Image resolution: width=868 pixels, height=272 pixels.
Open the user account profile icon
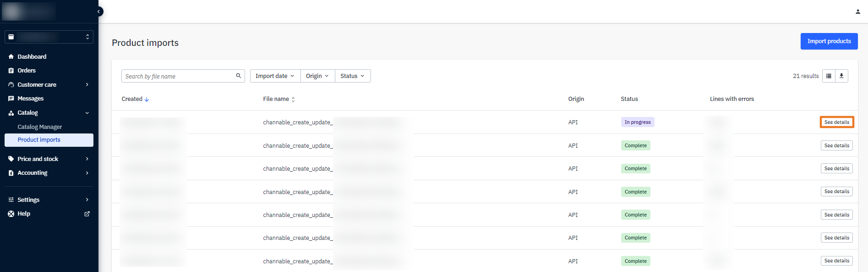[x=857, y=11]
